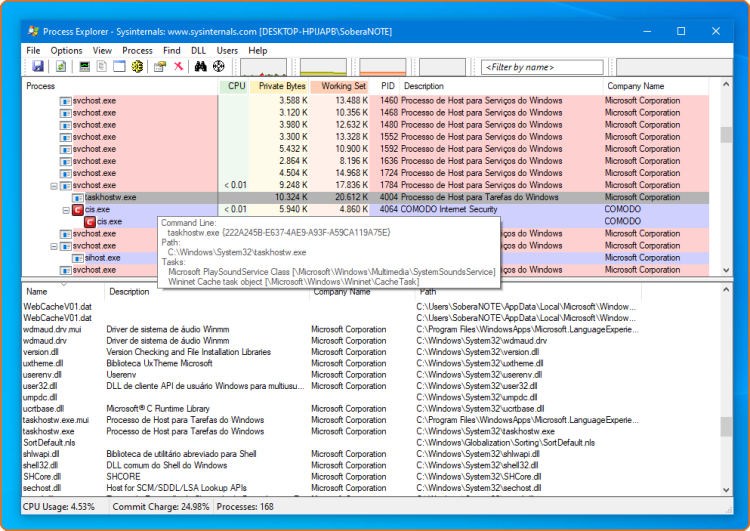Open the DLL menu

pos(198,50)
